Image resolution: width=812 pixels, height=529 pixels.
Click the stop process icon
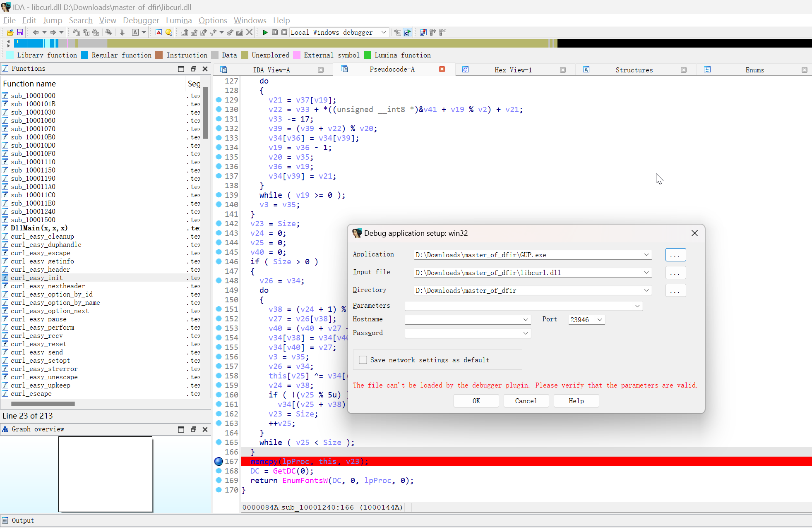pyautogui.click(x=284, y=32)
